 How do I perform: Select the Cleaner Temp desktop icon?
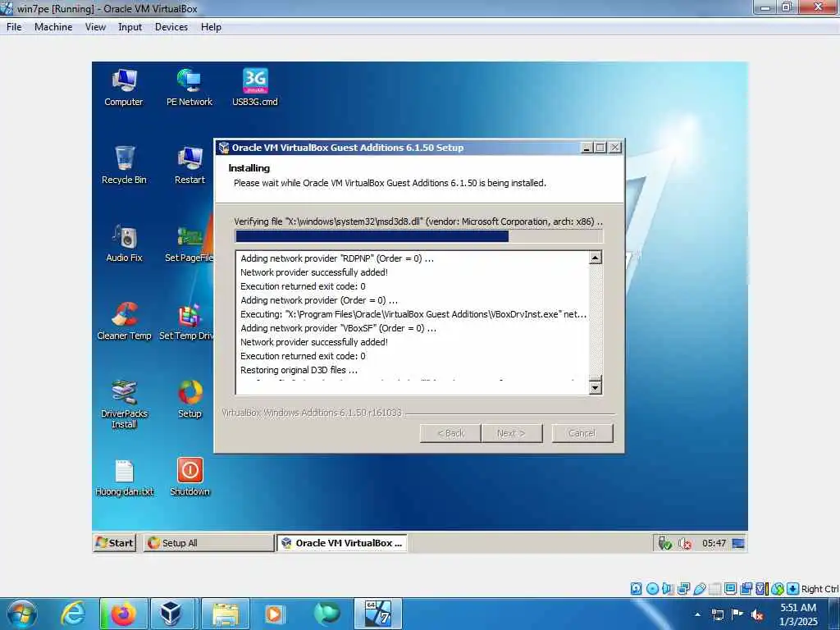pyautogui.click(x=125, y=321)
